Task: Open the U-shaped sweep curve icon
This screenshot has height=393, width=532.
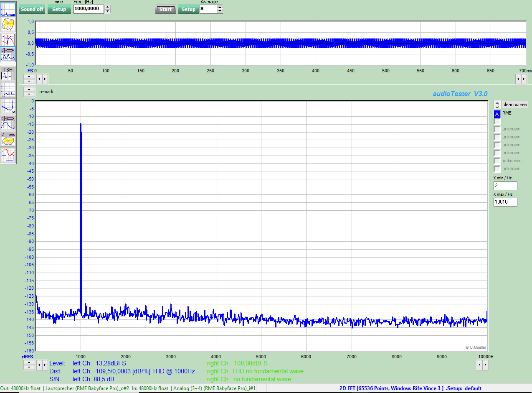Action: point(8,106)
